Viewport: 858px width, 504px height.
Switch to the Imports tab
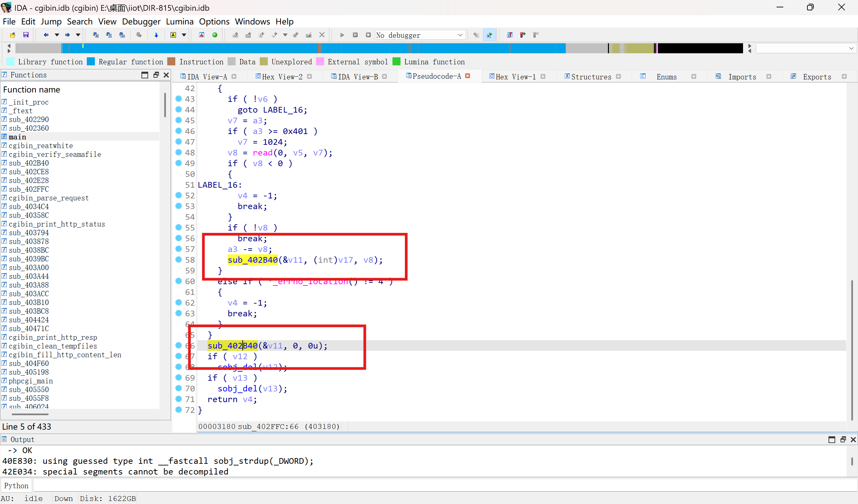742,77
